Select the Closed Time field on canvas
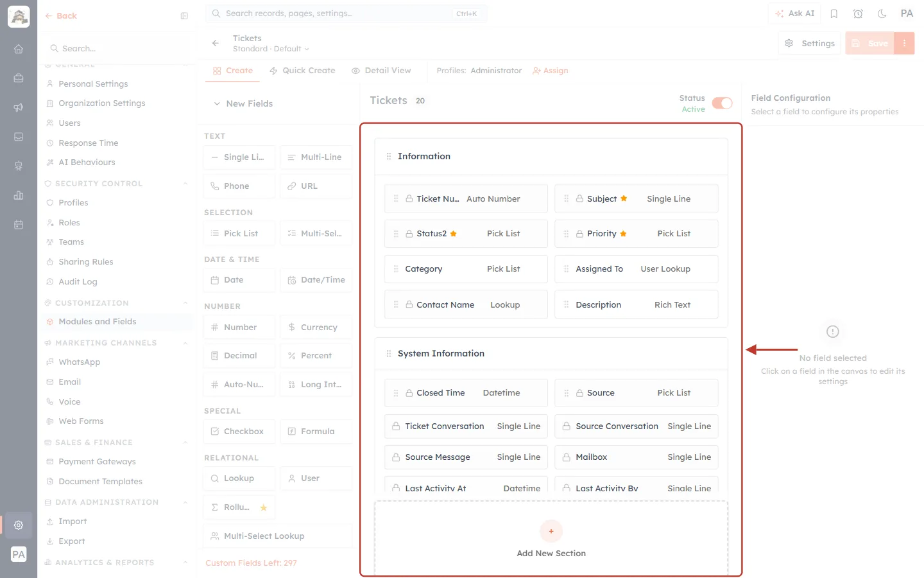The height and width of the screenshot is (578, 924). (466, 393)
